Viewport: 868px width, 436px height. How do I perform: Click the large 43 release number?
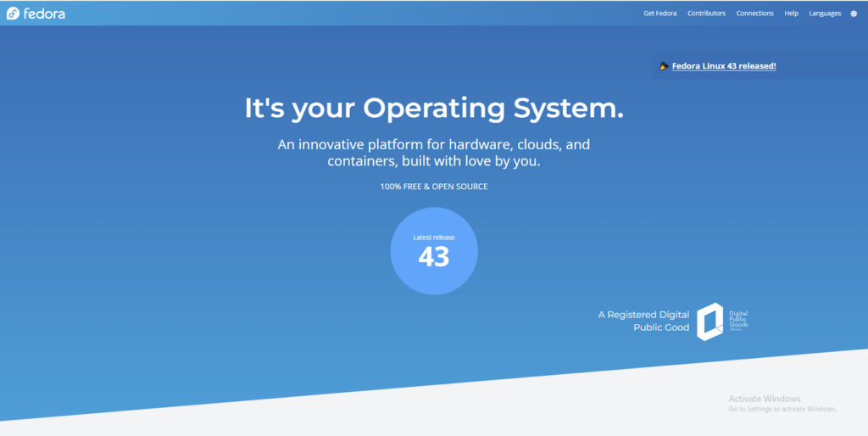[x=434, y=257]
